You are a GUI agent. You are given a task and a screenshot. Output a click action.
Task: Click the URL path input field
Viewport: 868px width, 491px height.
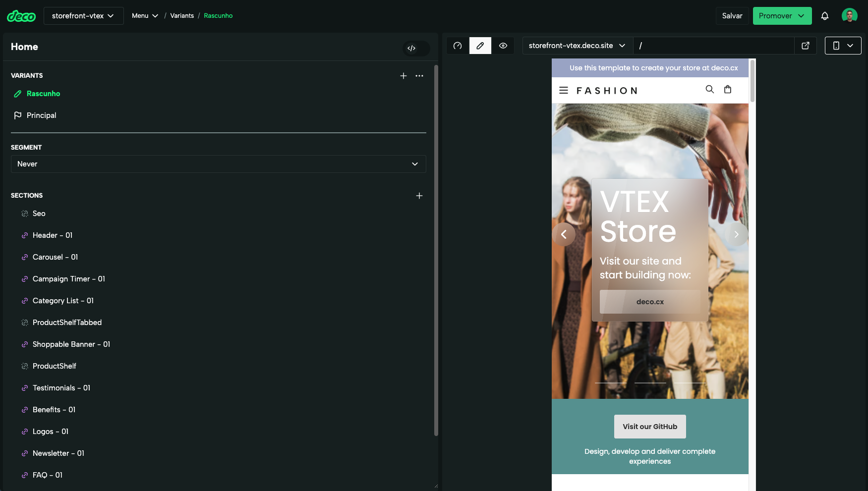[713, 46]
